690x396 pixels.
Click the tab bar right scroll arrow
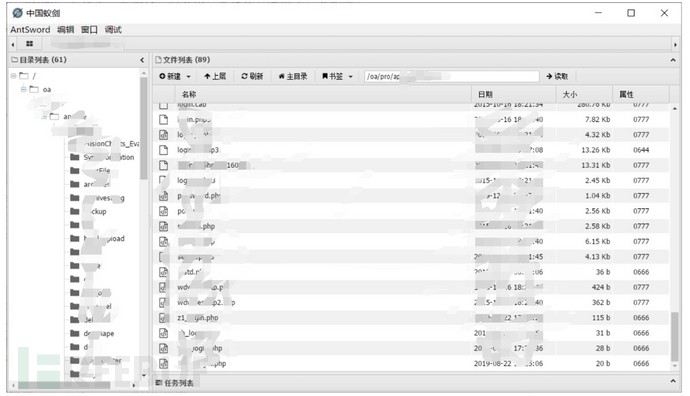(675, 44)
